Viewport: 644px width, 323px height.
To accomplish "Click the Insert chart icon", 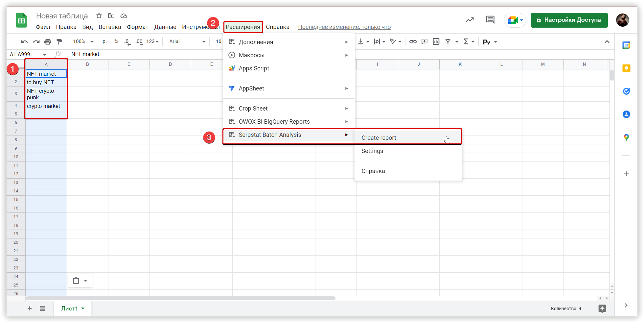I will tap(436, 41).
